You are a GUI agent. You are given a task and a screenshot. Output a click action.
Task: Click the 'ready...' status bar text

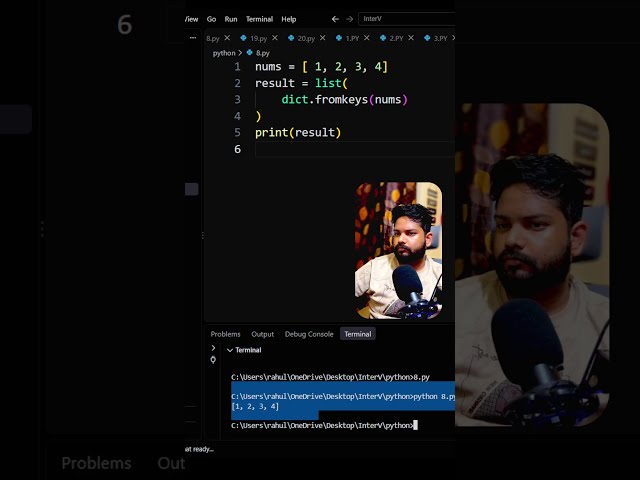point(200,449)
